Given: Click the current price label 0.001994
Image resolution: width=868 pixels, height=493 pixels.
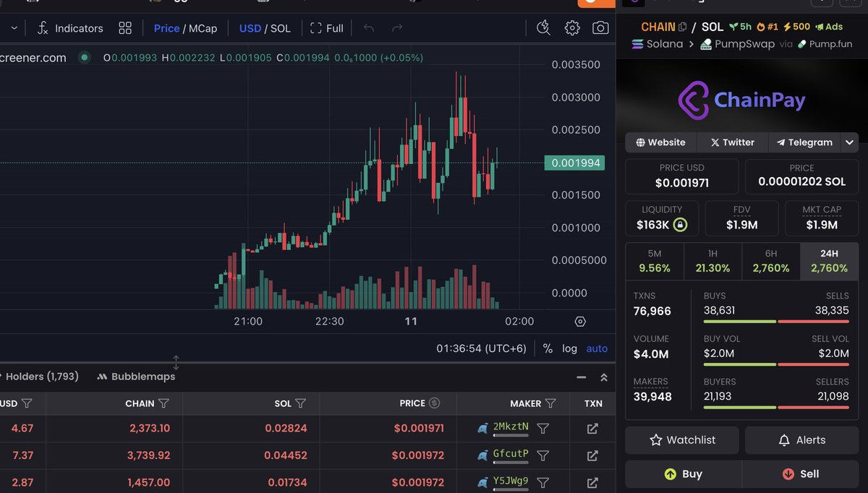Looking at the screenshot, I should [x=574, y=163].
